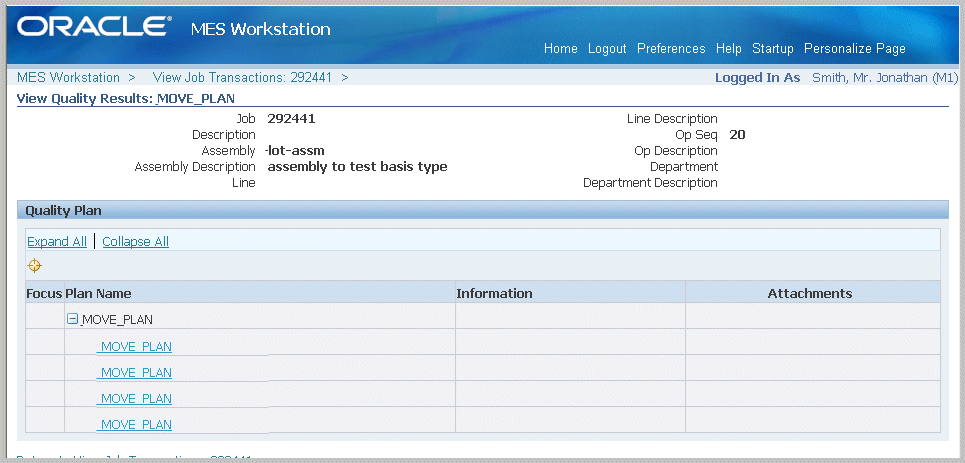Open Preferences from the header
The image size is (965, 463).
pos(671,49)
